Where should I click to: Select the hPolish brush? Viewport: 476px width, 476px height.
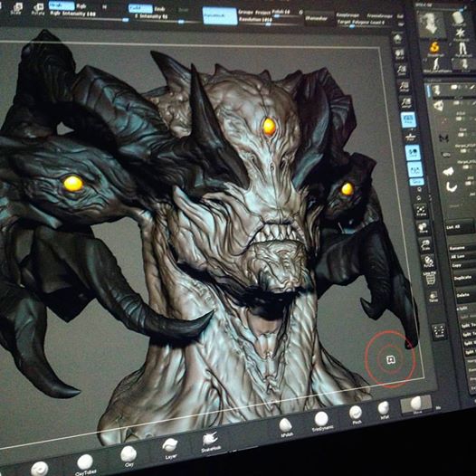[x=286, y=427]
